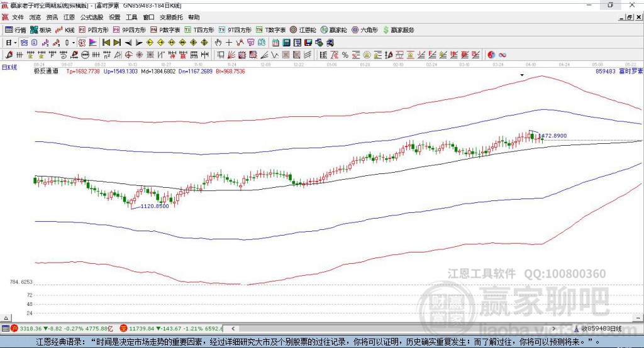The width and height of the screenshot is (644, 348).
Task: Restore the inner chart window
Action: (x=630, y=17)
